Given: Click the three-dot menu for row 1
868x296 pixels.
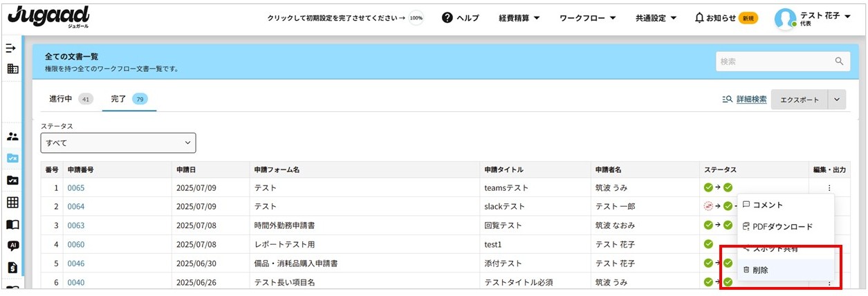Looking at the screenshot, I should point(829,187).
